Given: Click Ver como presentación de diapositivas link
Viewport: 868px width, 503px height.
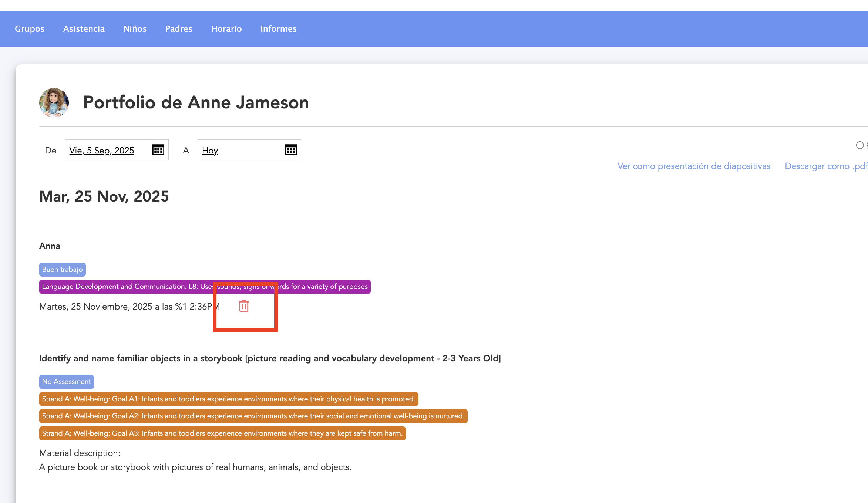Looking at the screenshot, I should [x=694, y=166].
